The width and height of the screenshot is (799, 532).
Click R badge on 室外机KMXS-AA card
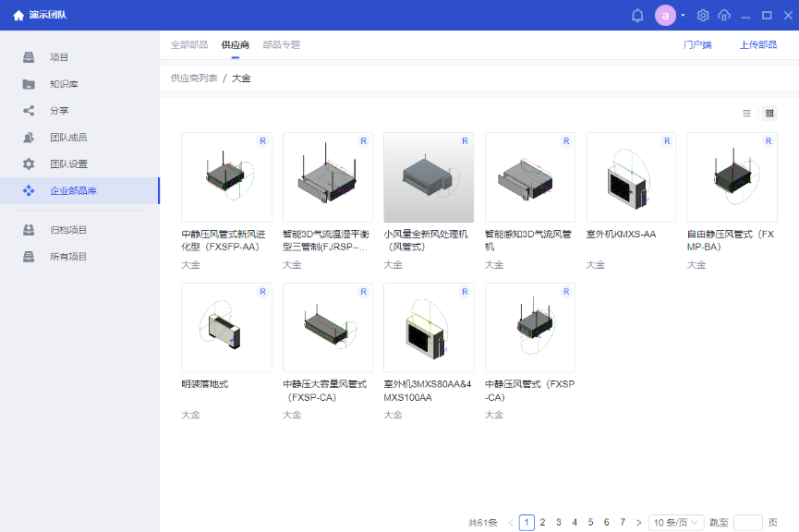click(667, 141)
